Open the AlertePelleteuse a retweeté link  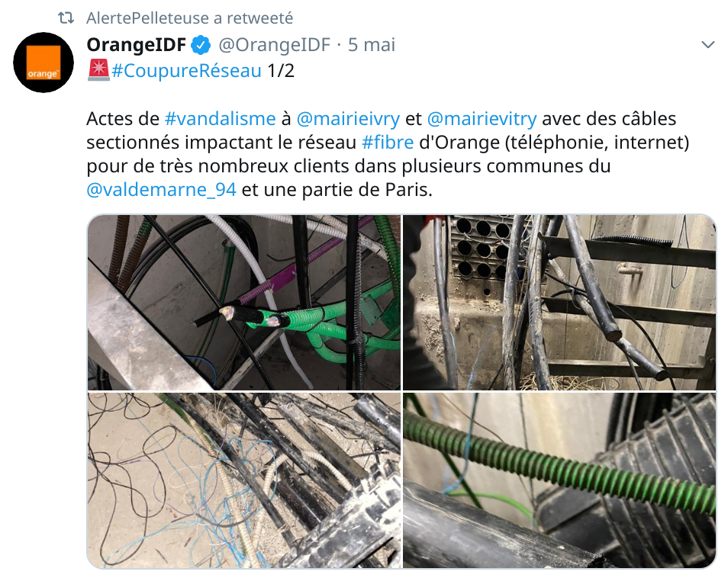coord(189,18)
